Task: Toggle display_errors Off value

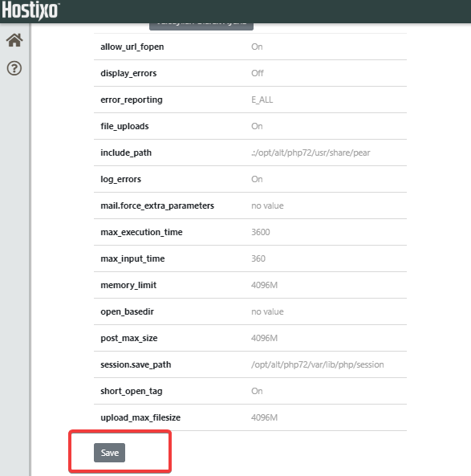Action: tap(258, 73)
